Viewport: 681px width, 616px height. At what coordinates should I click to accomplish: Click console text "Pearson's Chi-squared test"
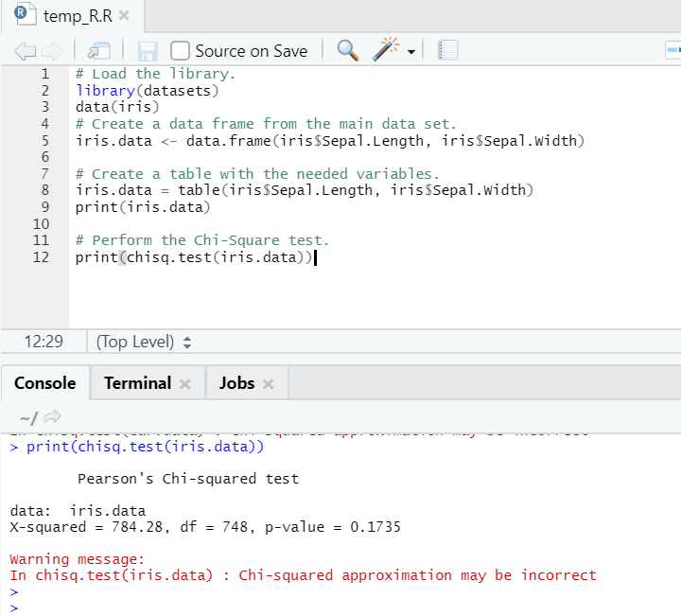[x=188, y=479]
